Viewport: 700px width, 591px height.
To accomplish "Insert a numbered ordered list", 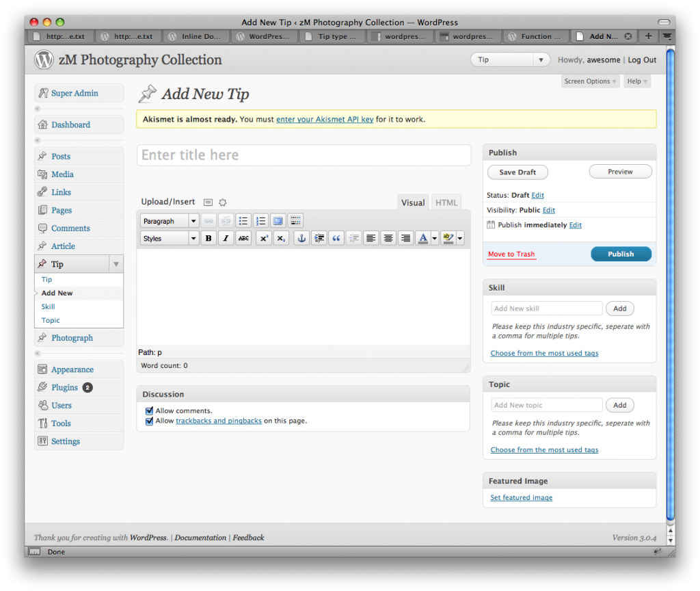I will [260, 221].
